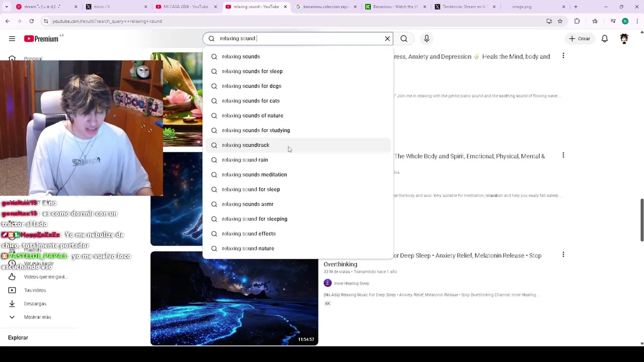Select suggestion "relaxing sounds"
The height and width of the screenshot is (362, 644).
point(298,56)
